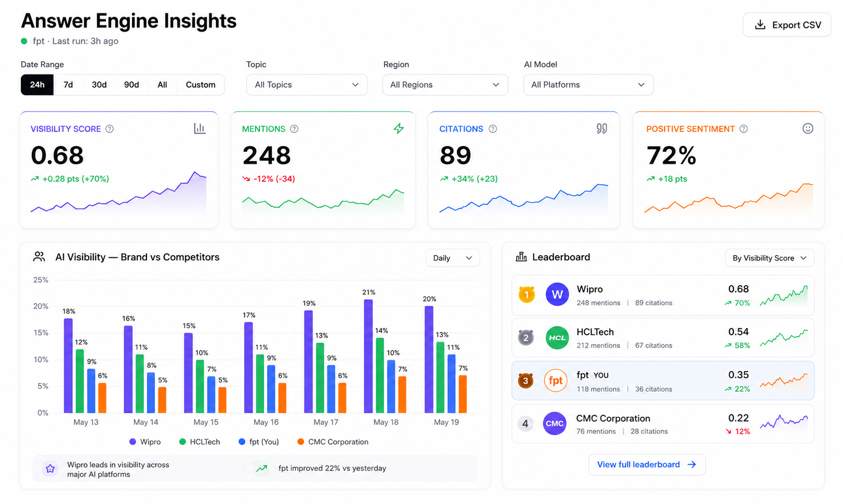
Task: Click the May 16 axis label
Action: (x=266, y=422)
